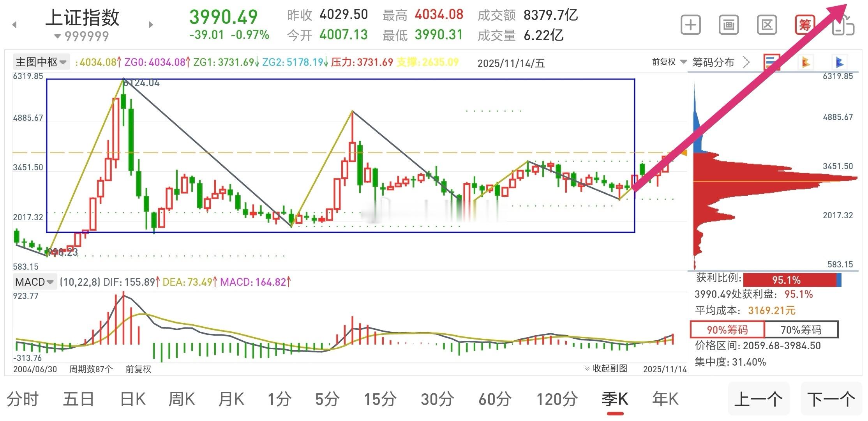The width and height of the screenshot is (868, 421).
Task: Open the 画 drawing tools icon
Action: click(729, 25)
